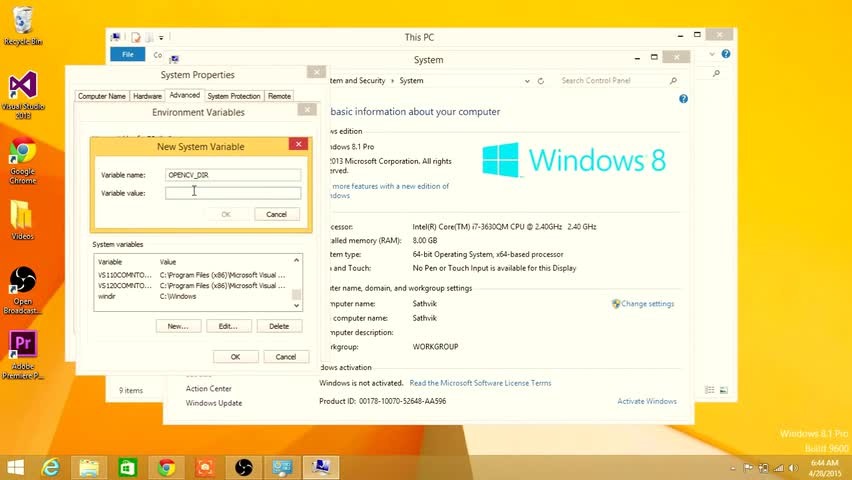The image size is (852, 480).
Task: Switch This PC to details view icon
Action: (x=710, y=390)
